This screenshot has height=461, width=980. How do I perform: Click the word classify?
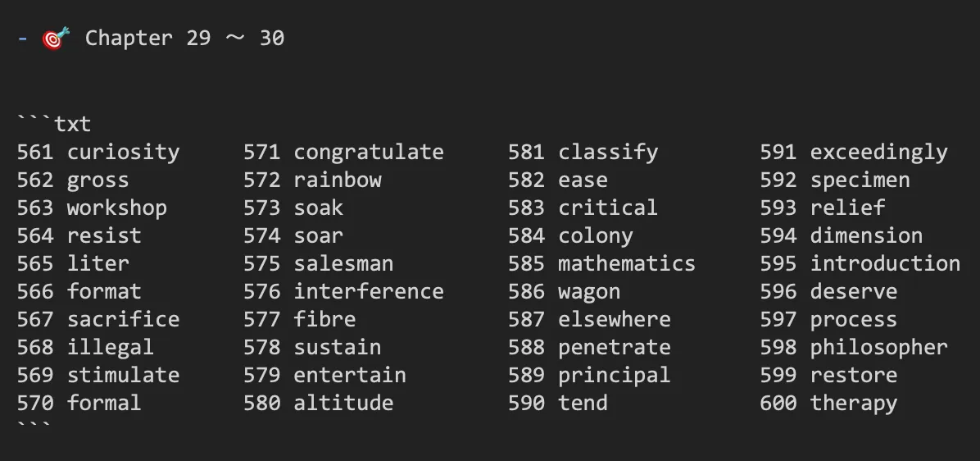pyautogui.click(x=608, y=152)
